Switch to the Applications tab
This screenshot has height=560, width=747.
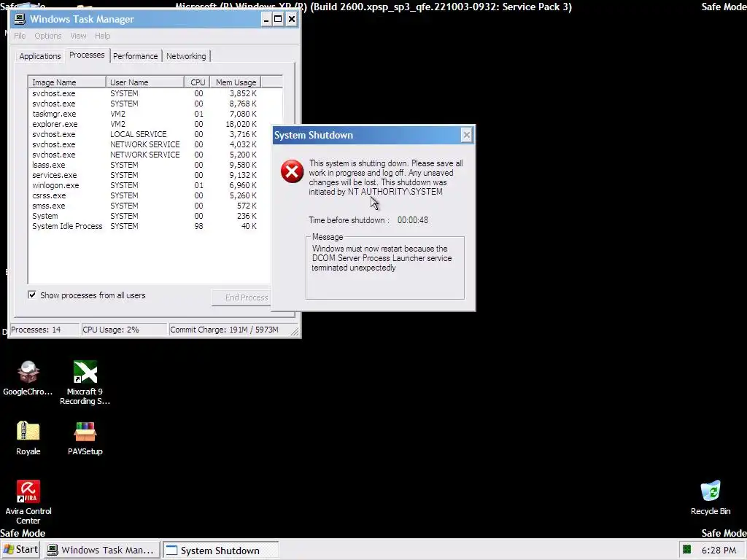(x=40, y=56)
